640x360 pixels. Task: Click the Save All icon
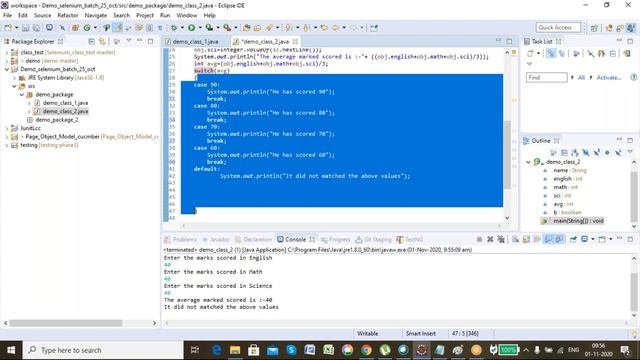[36, 28]
